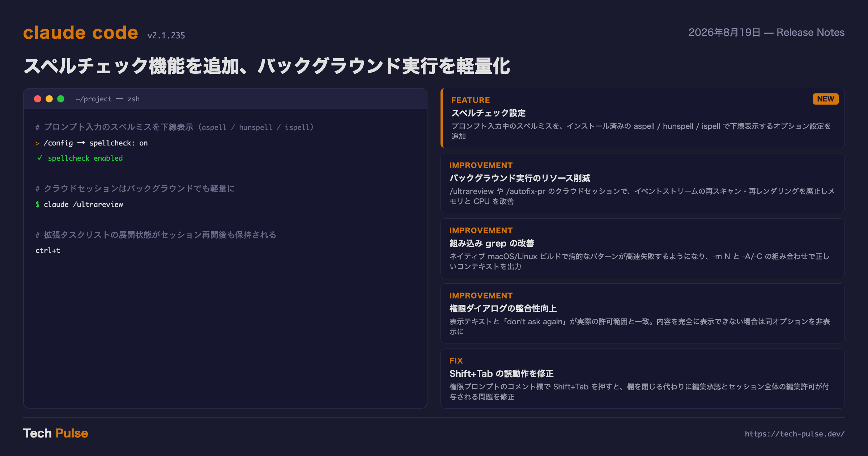
Task: Click the 'claude code' orange title
Action: (81, 33)
